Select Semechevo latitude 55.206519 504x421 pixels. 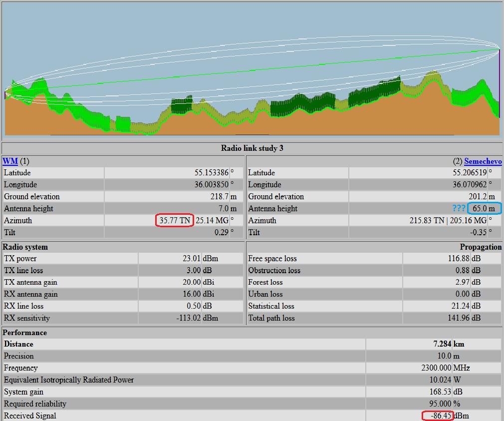click(470, 173)
